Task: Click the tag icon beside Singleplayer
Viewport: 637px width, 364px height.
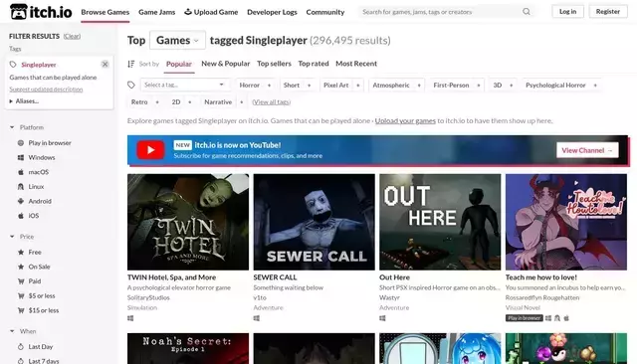Action: coord(13,65)
